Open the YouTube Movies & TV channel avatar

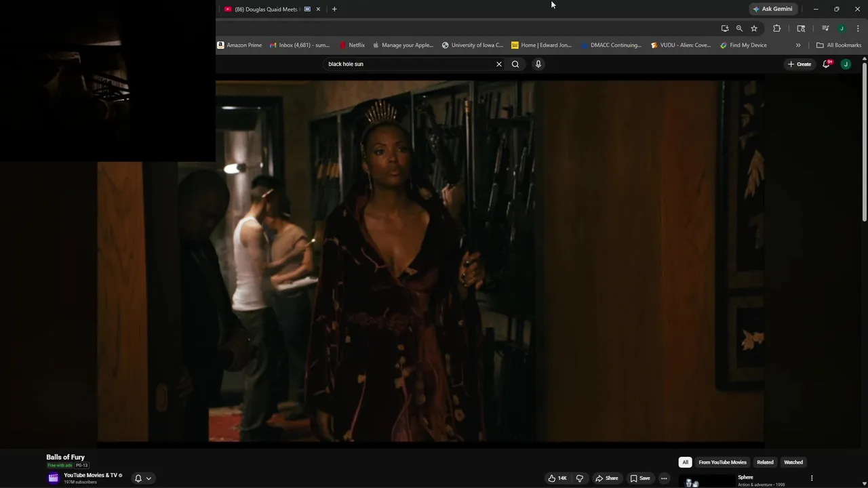point(54,478)
